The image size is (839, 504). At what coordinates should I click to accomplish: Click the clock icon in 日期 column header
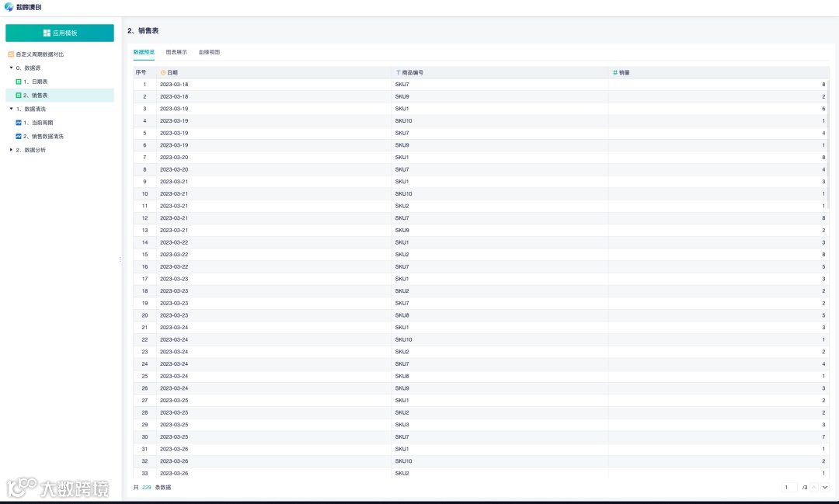[163, 72]
